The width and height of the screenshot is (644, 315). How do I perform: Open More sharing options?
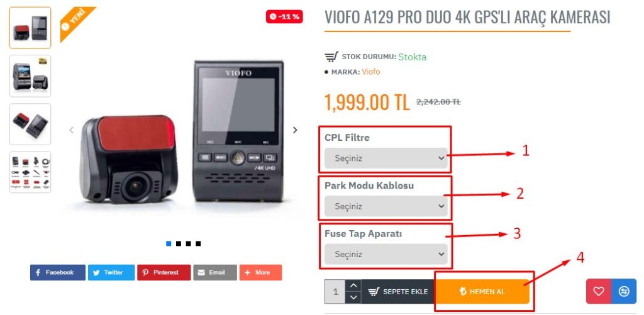(x=261, y=272)
